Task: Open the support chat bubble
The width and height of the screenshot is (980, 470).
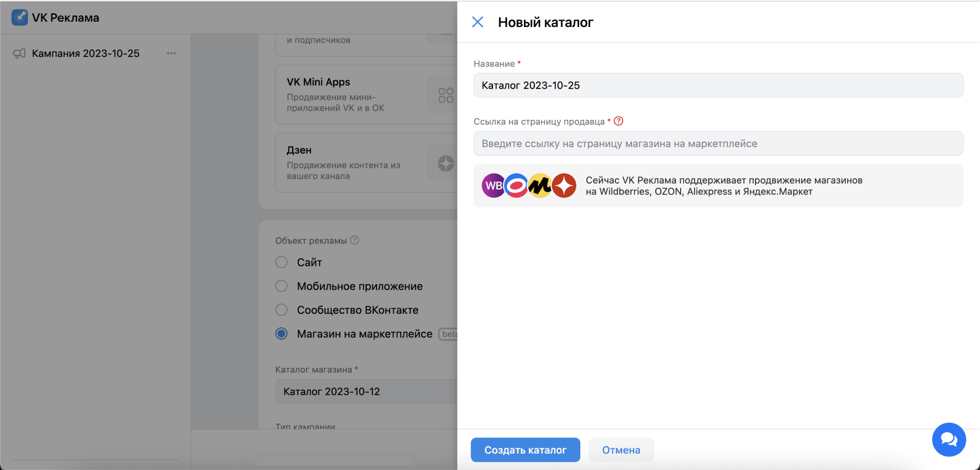Action: pyautogui.click(x=949, y=440)
